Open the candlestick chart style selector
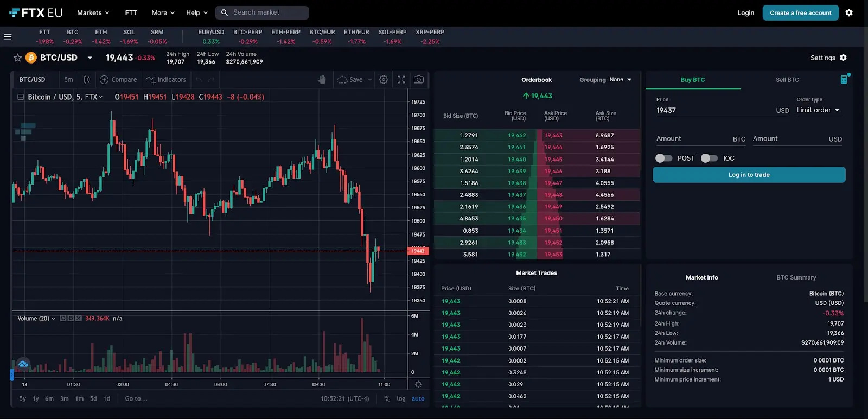 click(87, 79)
